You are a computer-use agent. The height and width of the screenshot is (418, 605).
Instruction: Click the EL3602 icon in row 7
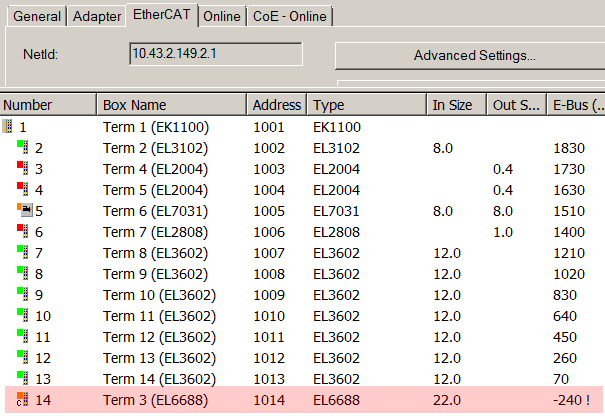[x=23, y=253]
